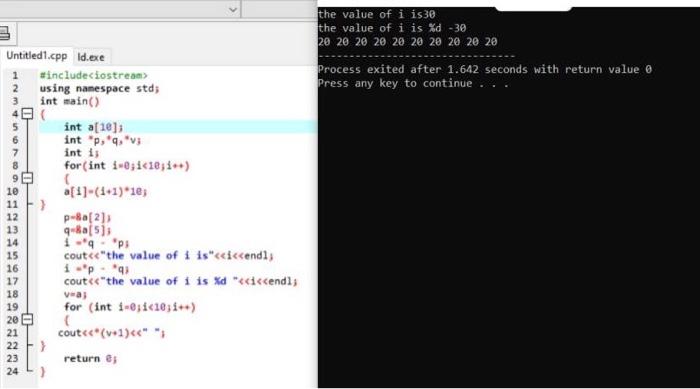The width and height of the screenshot is (700, 389).
Task: Click 'Process exited after 1.642 seconds' line
Action: [x=485, y=70]
